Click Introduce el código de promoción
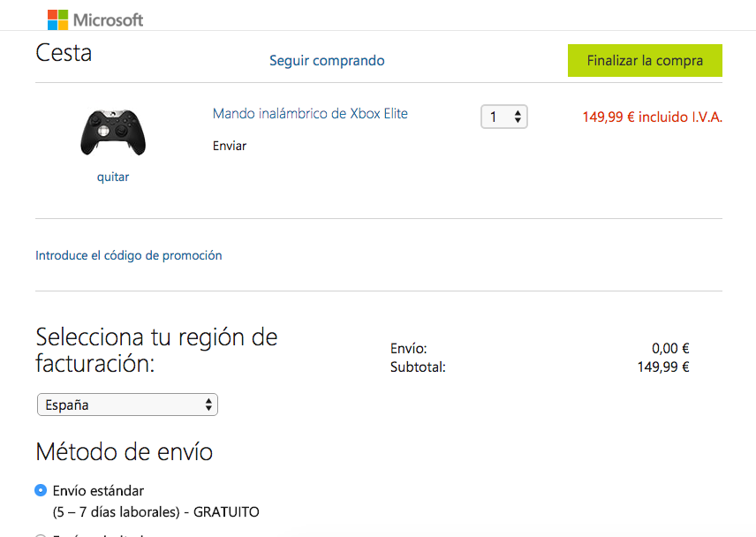 coord(129,255)
